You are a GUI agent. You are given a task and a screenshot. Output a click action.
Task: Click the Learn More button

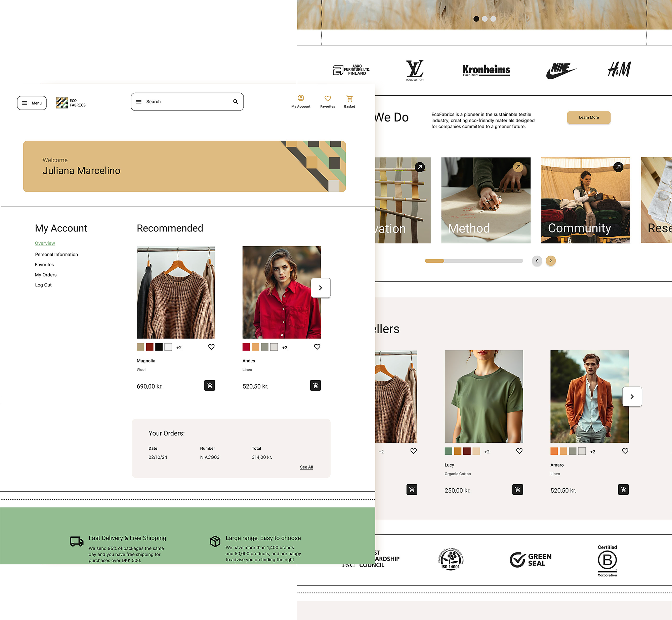[588, 118]
